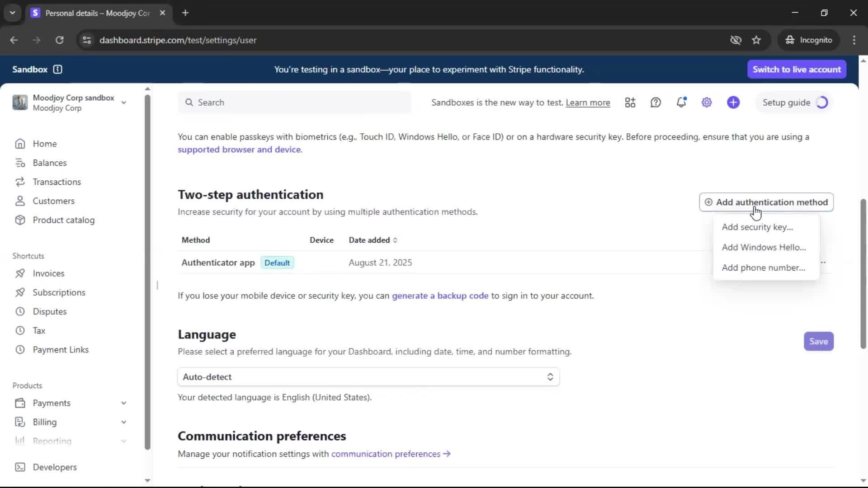Expand the Billing product section
The width and height of the screenshot is (868, 488).
[x=123, y=422]
